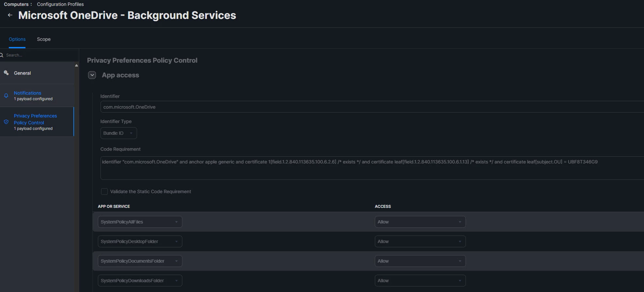The height and width of the screenshot is (292, 644).
Task: Click the Microsoft OneDrive - Background Services title
Action: pyautogui.click(x=127, y=15)
